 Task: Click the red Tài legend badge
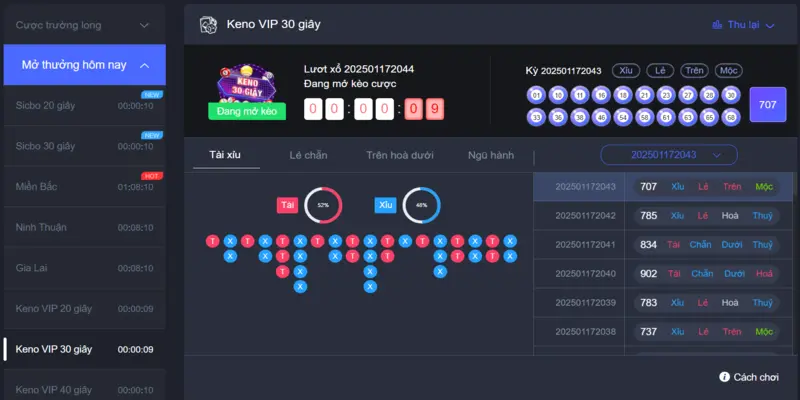click(288, 205)
